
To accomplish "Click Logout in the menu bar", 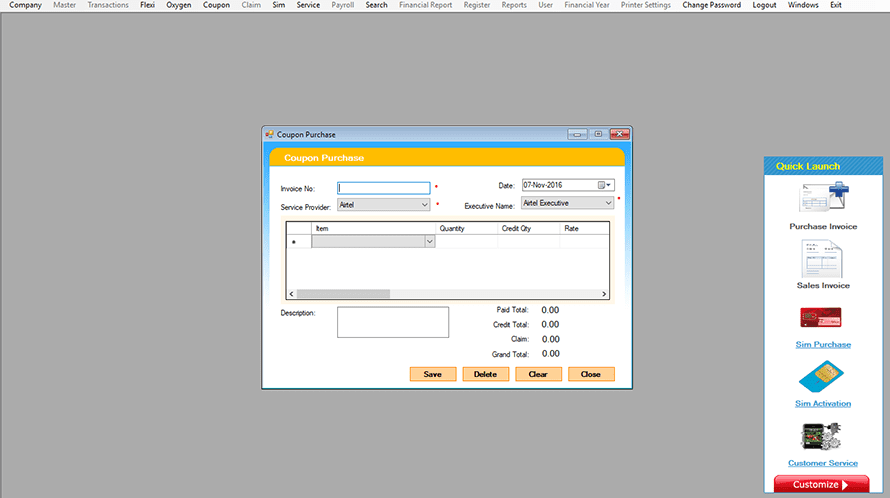I will [x=765, y=5].
